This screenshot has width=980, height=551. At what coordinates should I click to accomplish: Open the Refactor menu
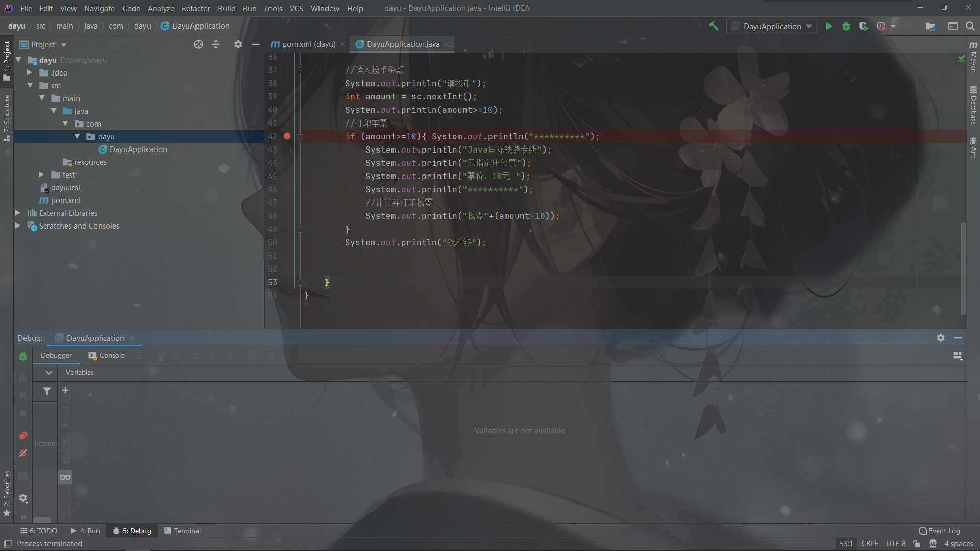point(195,8)
